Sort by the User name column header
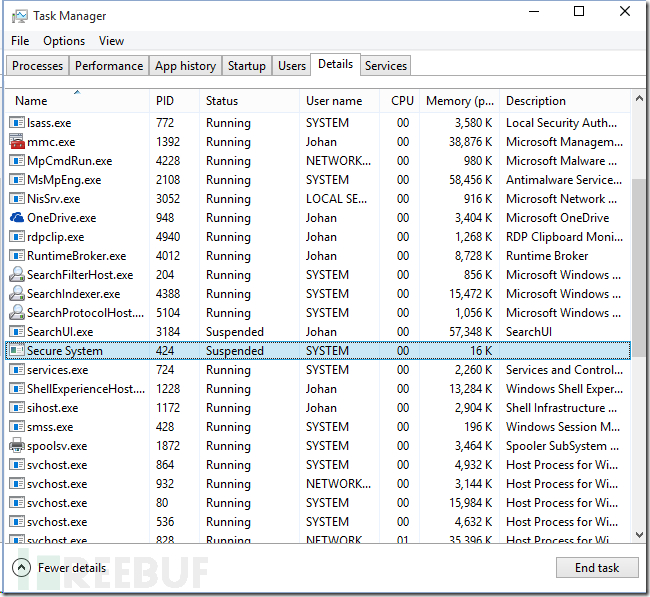This screenshot has width=650, height=597. click(339, 101)
